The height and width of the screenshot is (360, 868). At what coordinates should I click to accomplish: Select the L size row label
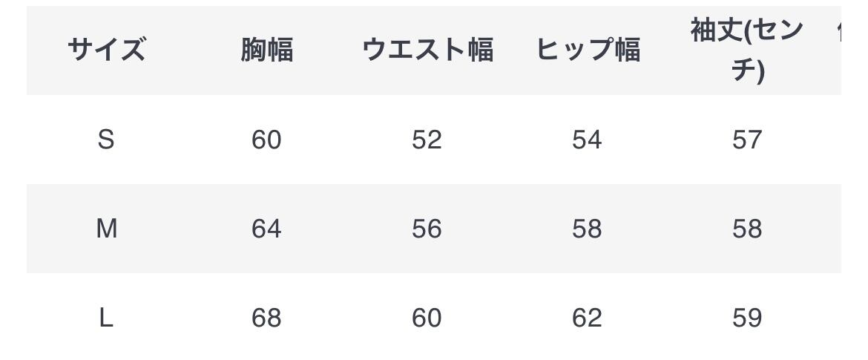tap(106, 318)
